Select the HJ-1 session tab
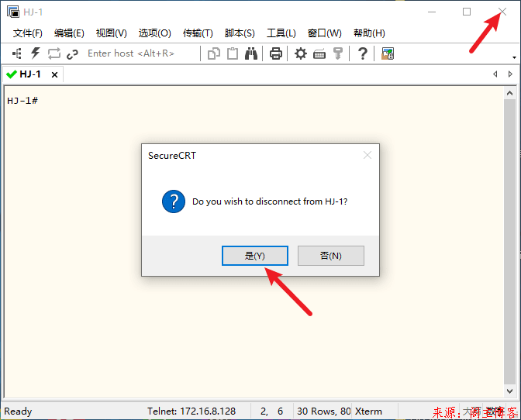 [x=30, y=74]
